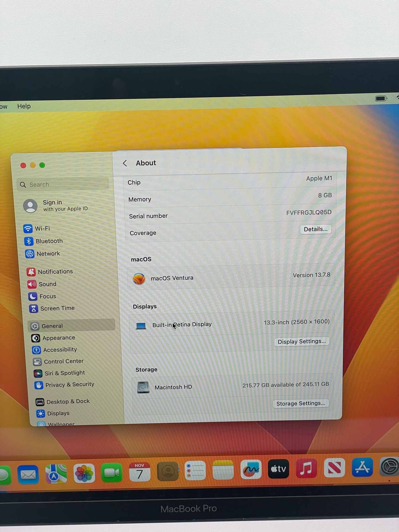Open App Store from the Dock
Screen dimensions: 399x532
tap(362, 467)
